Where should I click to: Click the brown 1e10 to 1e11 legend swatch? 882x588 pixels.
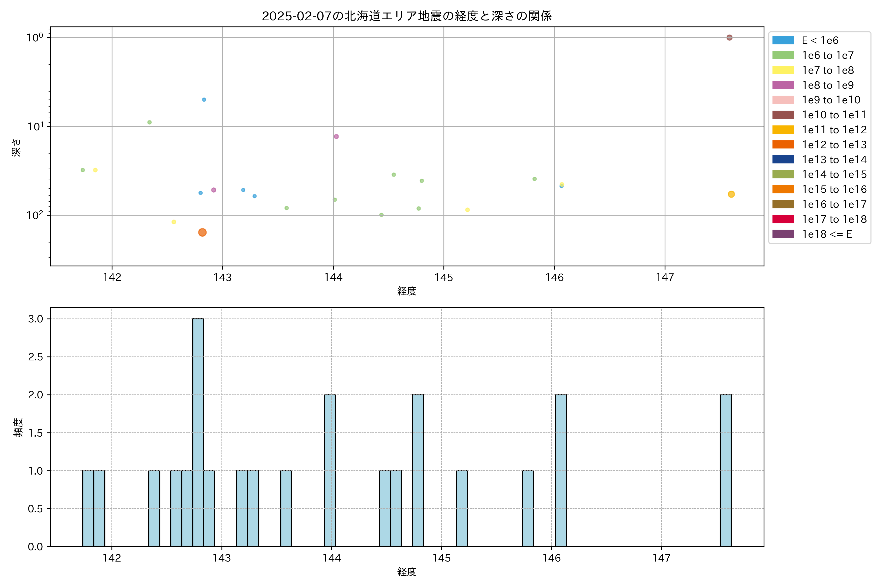tap(783, 115)
